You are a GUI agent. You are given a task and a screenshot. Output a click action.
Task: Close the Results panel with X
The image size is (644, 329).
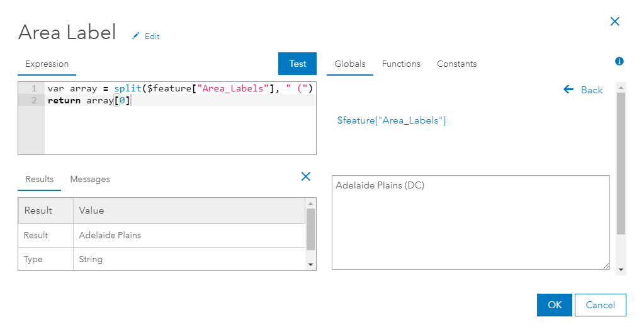[306, 176]
